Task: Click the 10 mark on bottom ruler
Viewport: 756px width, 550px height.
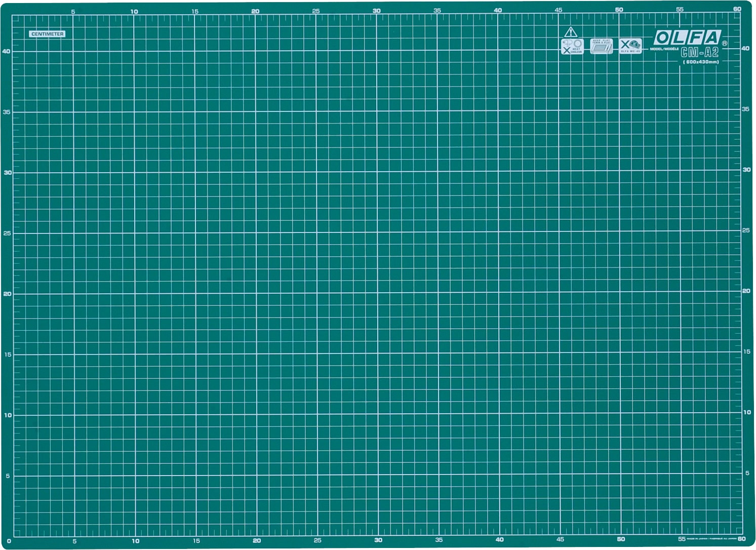Action: (136, 541)
